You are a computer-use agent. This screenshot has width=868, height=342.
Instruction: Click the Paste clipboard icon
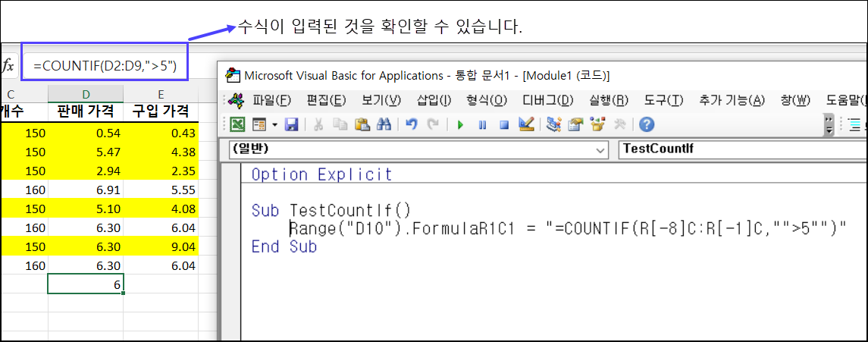[362, 125]
